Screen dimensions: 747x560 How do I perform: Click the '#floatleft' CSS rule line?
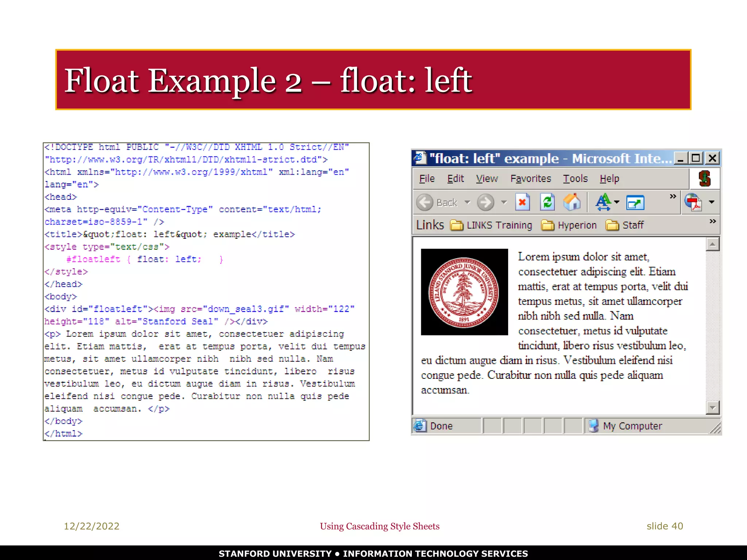pos(145,259)
